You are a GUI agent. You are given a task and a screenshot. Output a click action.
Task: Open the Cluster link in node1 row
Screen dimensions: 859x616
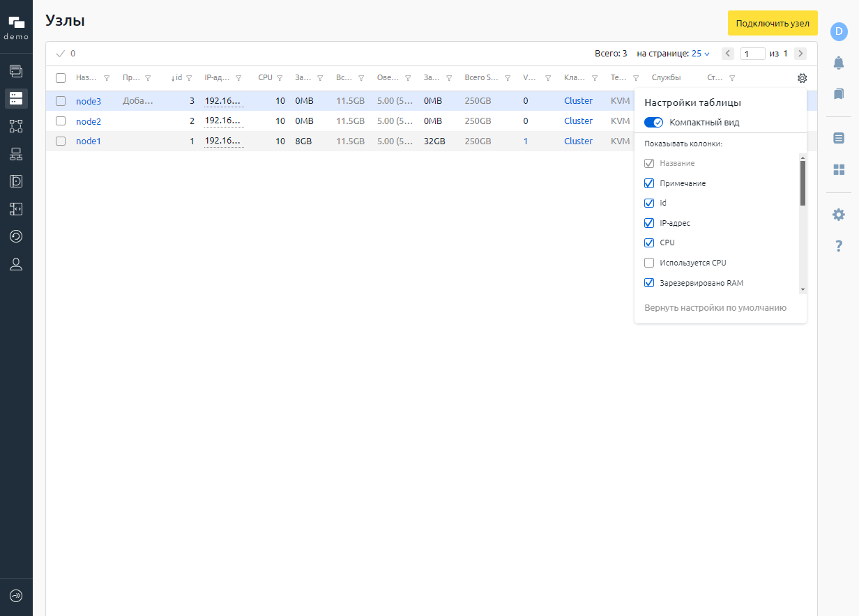579,141
